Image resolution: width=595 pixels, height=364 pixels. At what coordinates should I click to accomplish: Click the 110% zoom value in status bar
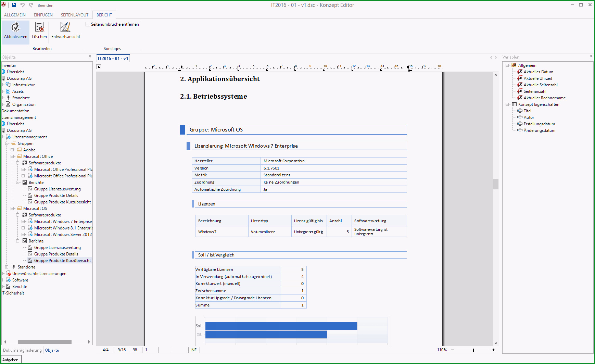(x=442, y=350)
